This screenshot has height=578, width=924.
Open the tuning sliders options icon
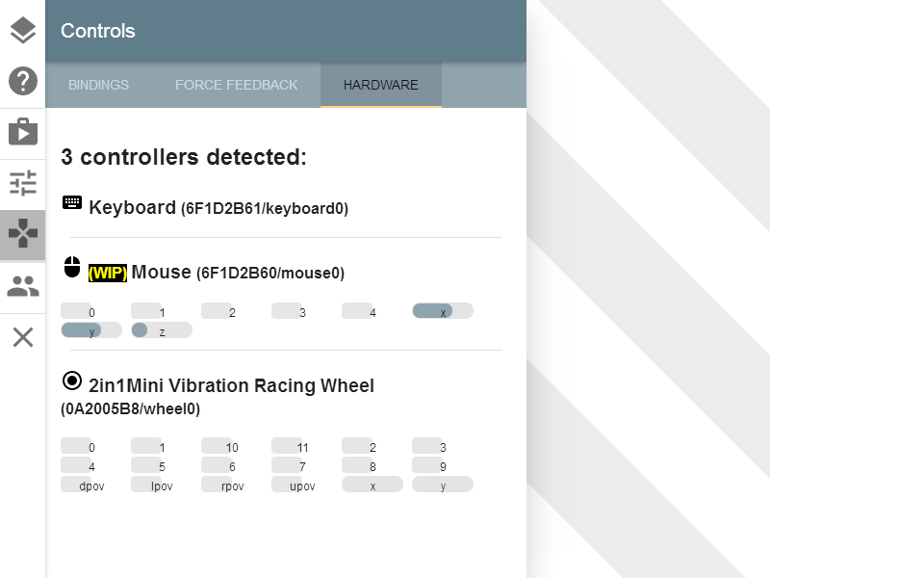[23, 183]
